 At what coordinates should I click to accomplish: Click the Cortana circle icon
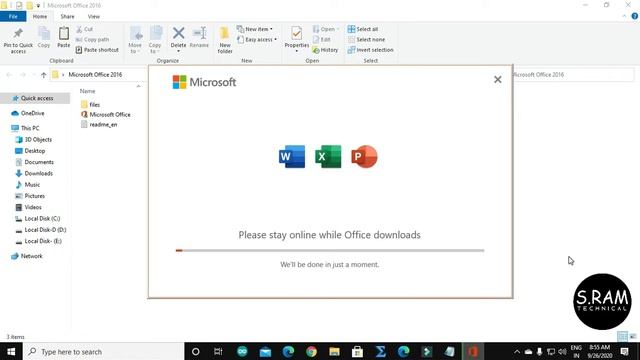click(x=196, y=351)
